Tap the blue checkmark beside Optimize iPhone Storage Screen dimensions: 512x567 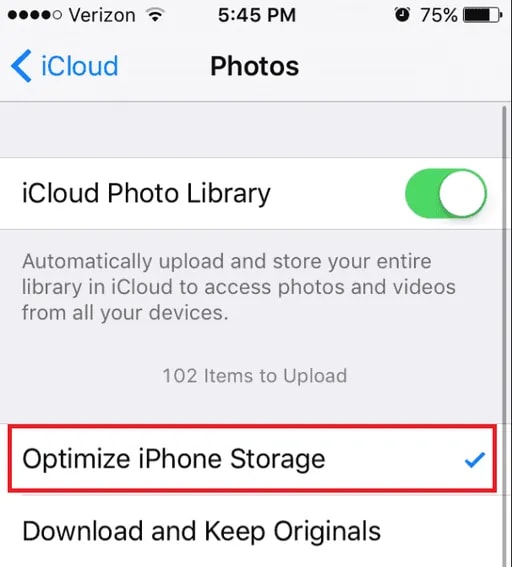coord(474,460)
